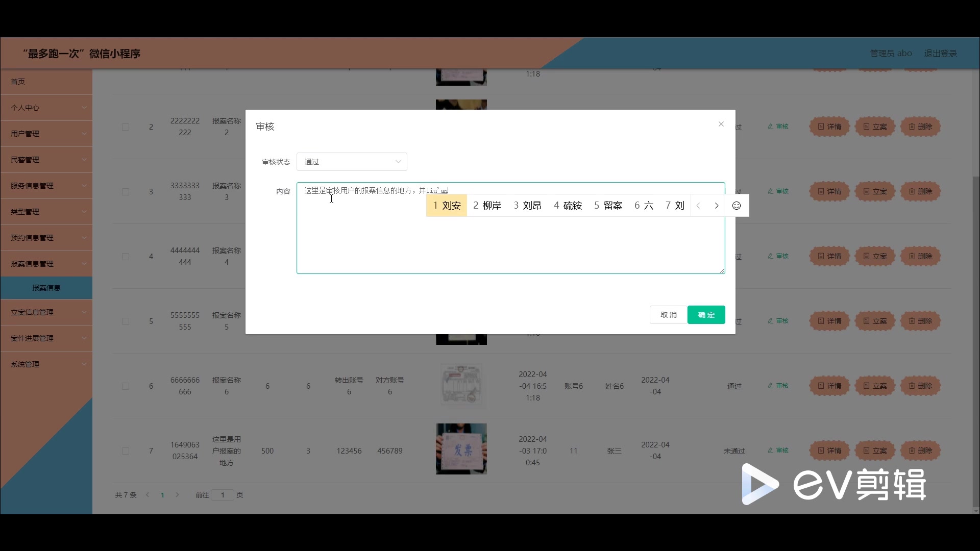Viewport: 980px width, 551px height.
Task: Toggle the checkbox for row 7
Action: (x=126, y=451)
